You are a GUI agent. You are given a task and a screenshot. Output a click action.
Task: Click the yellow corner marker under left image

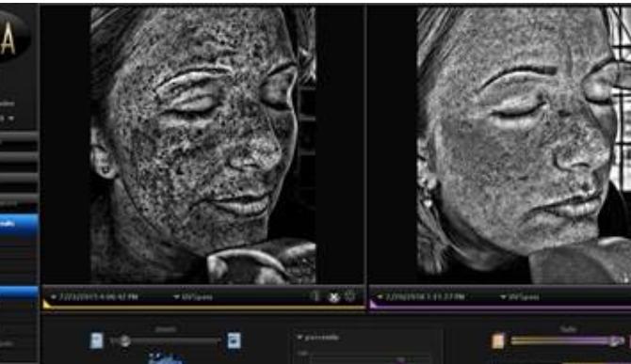point(47,305)
